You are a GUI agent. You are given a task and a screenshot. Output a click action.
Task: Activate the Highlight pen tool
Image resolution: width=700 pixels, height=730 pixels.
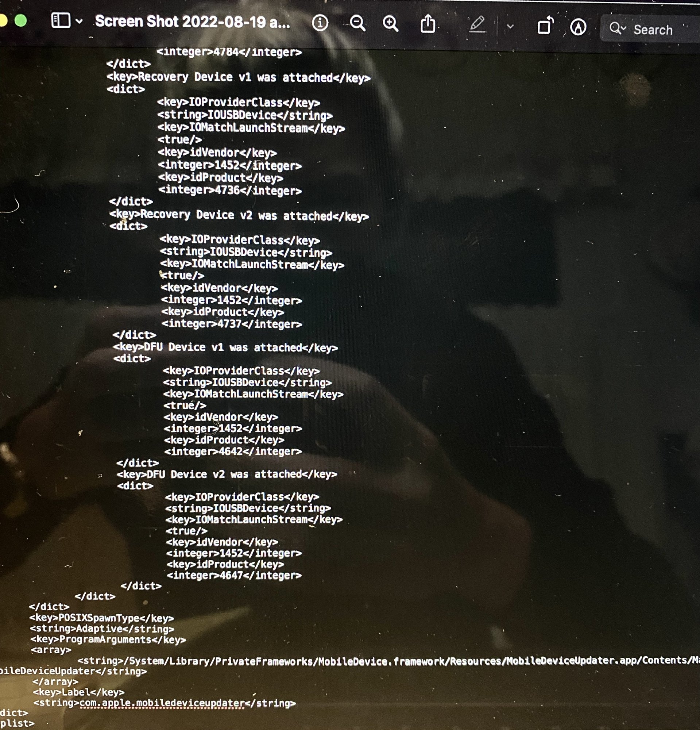point(477,24)
